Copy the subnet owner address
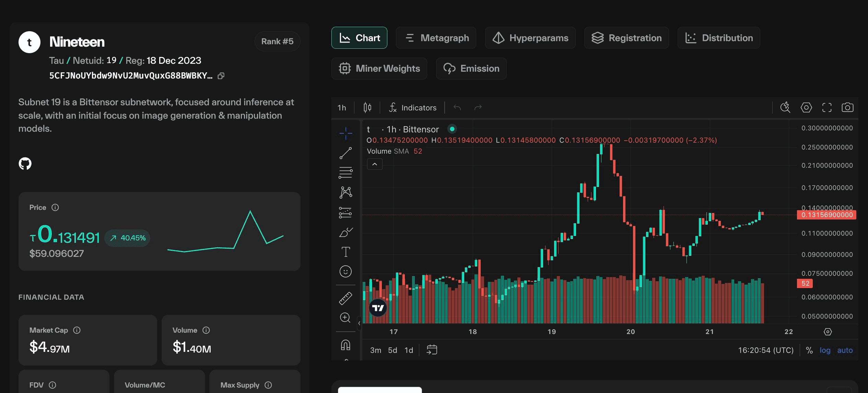Viewport: 868px width, 393px height. point(221,76)
